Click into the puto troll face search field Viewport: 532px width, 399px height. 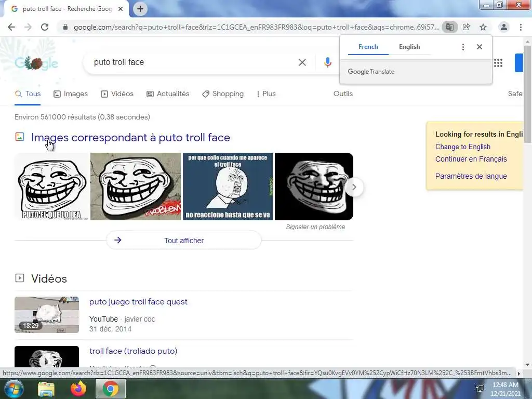(190, 62)
